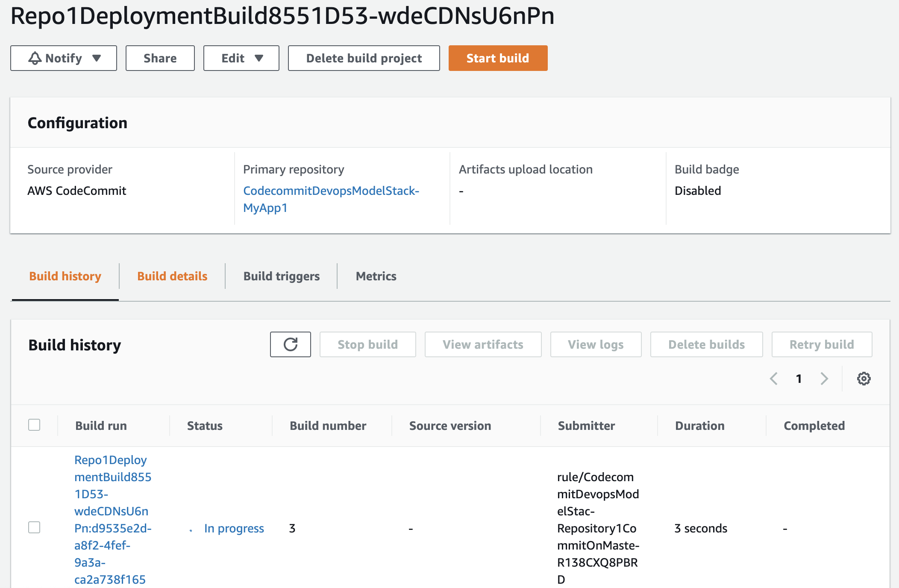
Task: Go to next page chevron
Action: coord(824,379)
